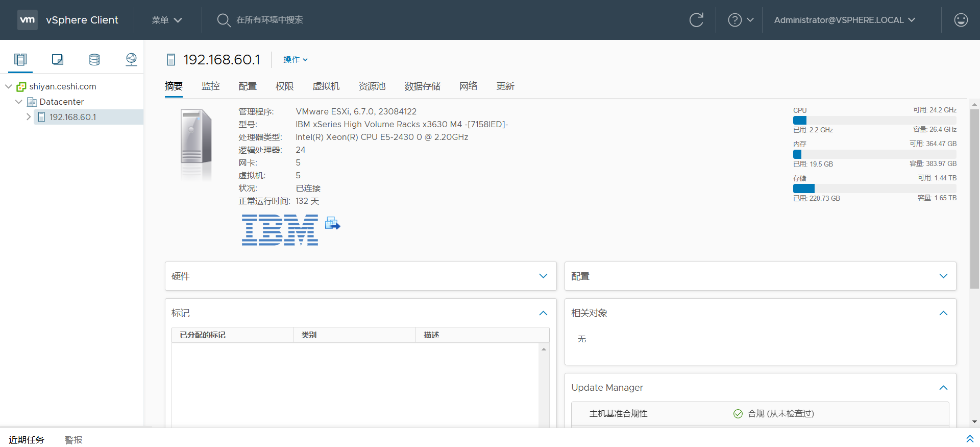Viewport: 980px width, 447px height.
Task: Collapse the shiyan.ceshi.com tree node
Action: [8, 86]
